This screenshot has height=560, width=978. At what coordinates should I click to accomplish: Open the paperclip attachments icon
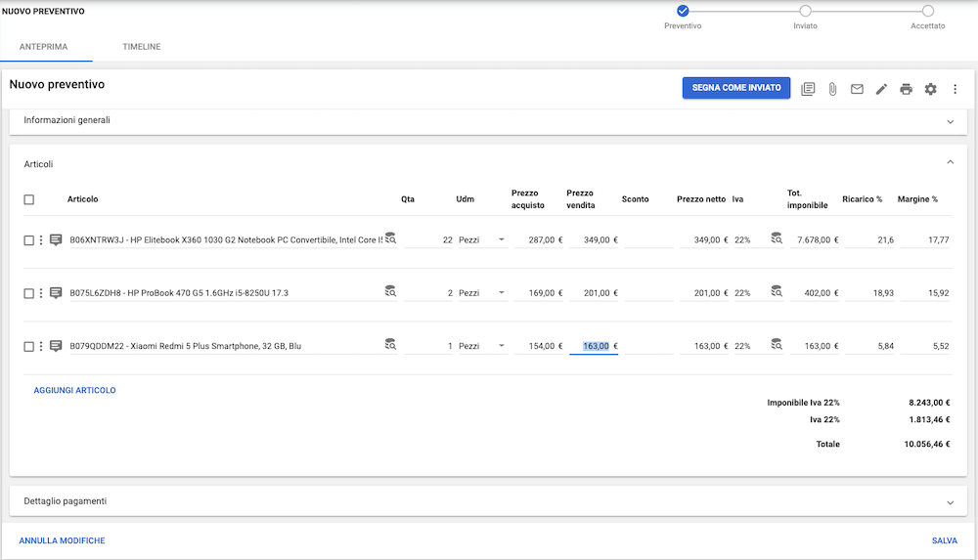[832, 89]
